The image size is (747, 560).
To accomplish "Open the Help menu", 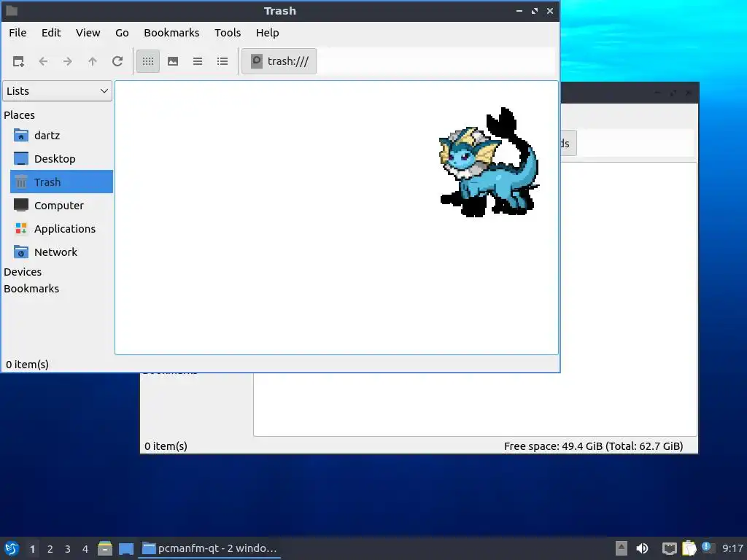I will click(x=267, y=33).
